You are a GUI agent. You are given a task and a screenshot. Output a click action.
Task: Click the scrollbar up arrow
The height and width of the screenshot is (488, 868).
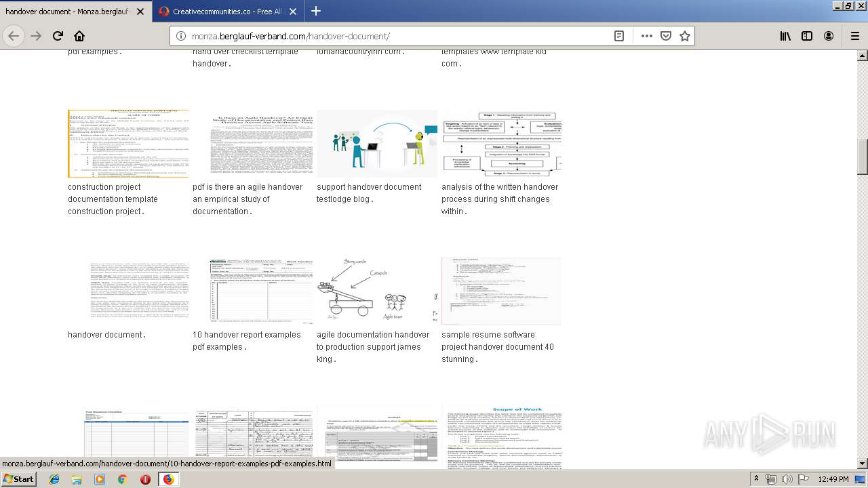pos(863,56)
